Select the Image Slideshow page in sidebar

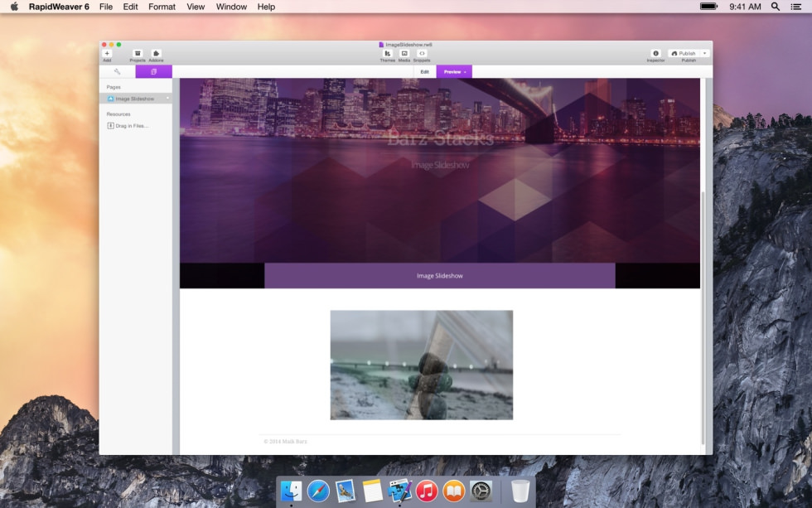[x=135, y=99]
